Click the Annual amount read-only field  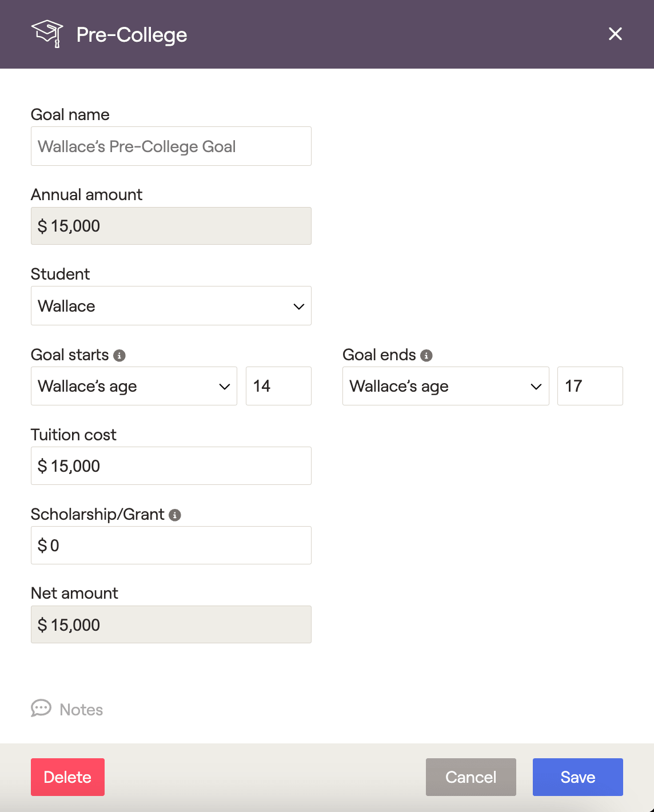pos(171,226)
